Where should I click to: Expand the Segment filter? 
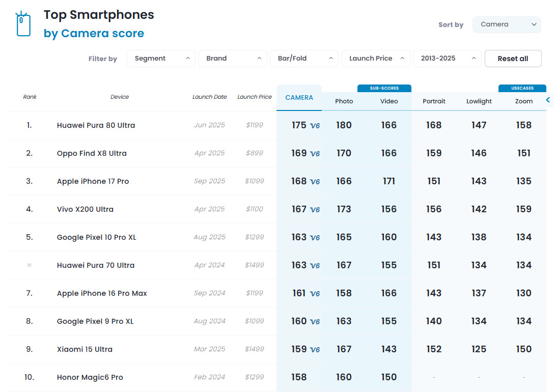[x=161, y=59]
